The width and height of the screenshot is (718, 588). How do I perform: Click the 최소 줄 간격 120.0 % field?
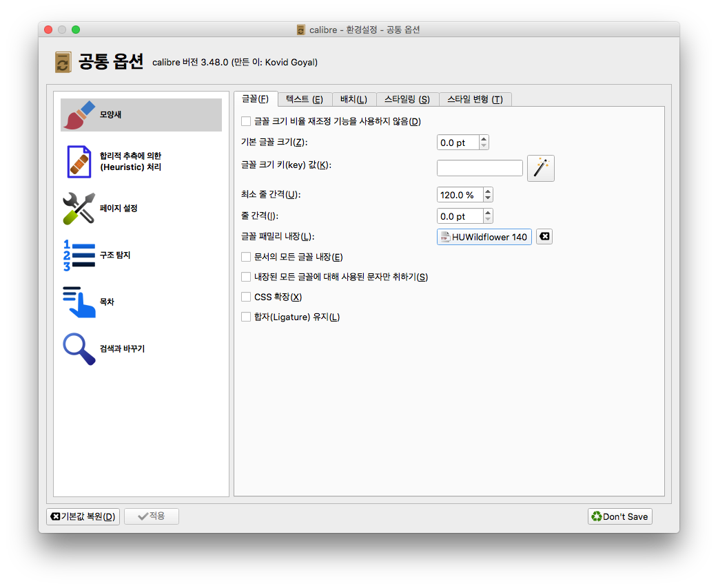pos(460,195)
